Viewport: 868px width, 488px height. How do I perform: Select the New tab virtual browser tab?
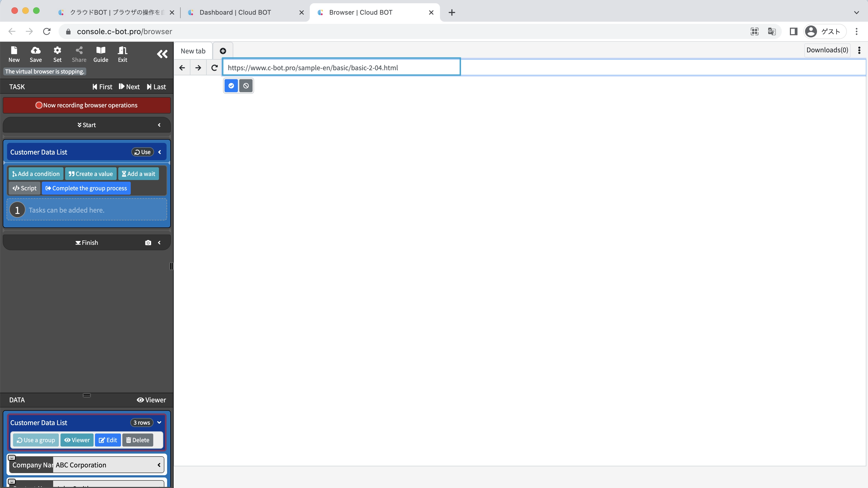click(193, 51)
